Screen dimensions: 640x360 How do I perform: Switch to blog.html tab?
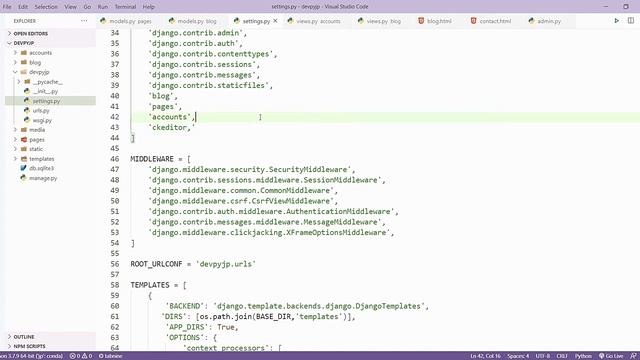(439, 21)
